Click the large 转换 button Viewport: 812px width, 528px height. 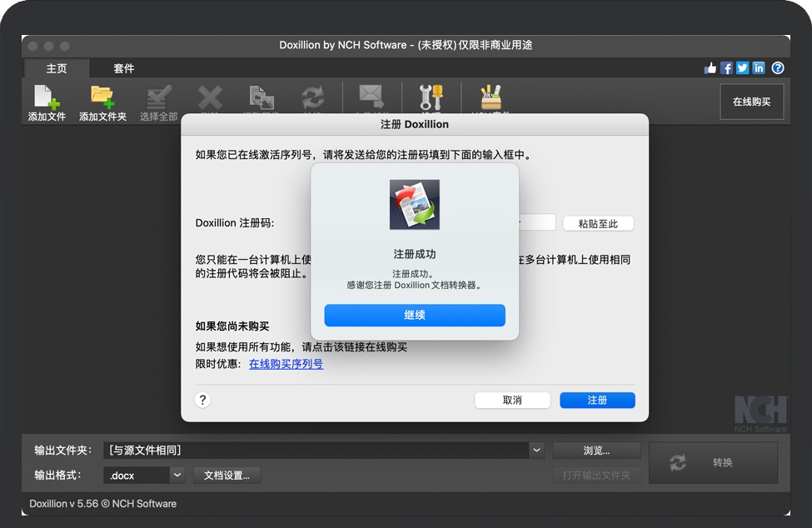tap(713, 463)
